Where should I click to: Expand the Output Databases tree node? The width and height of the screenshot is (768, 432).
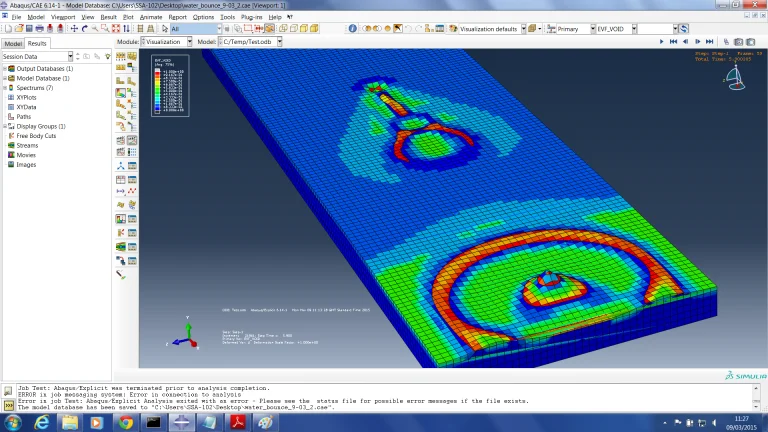pos(6,68)
